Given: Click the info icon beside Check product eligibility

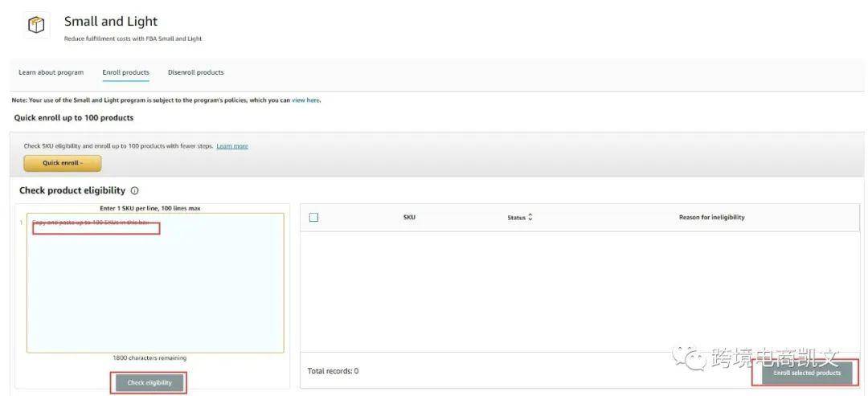Looking at the screenshot, I should pyautogui.click(x=134, y=191).
